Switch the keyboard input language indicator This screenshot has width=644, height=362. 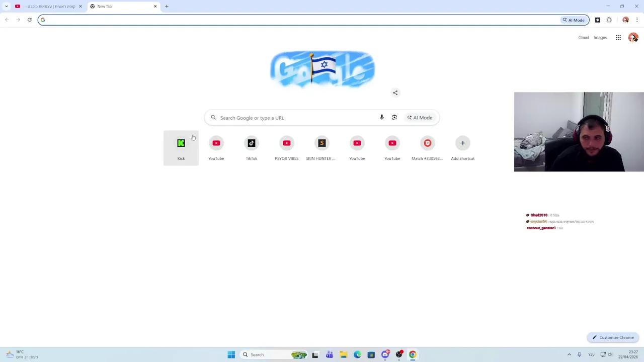(x=591, y=354)
